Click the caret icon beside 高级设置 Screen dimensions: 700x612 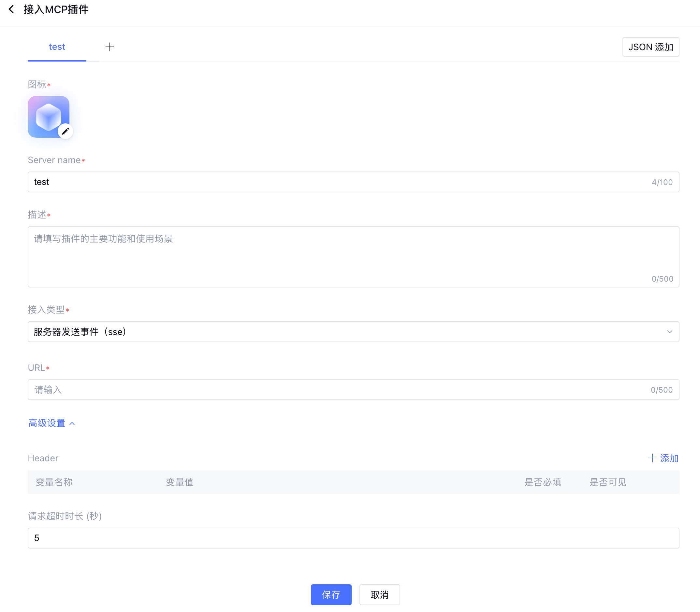pyautogui.click(x=72, y=424)
